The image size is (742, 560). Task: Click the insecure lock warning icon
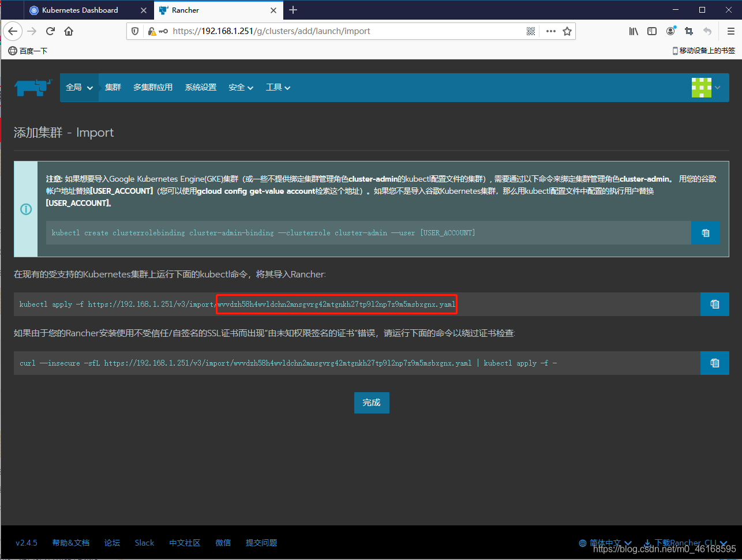point(152,31)
